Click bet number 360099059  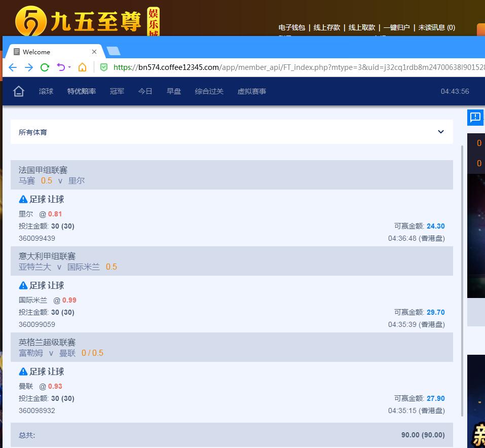point(37,324)
